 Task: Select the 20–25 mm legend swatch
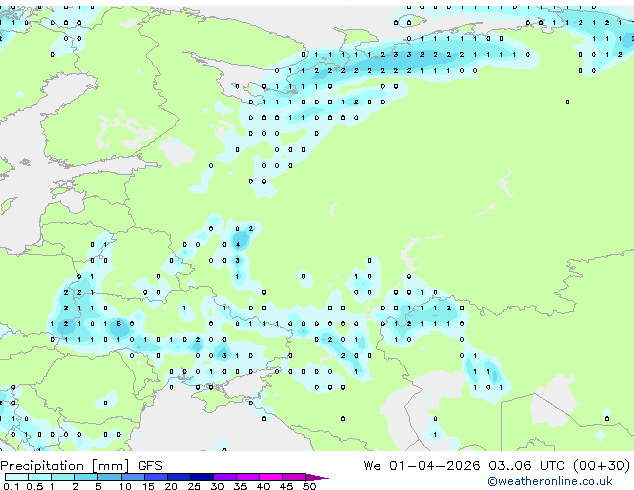point(179,477)
